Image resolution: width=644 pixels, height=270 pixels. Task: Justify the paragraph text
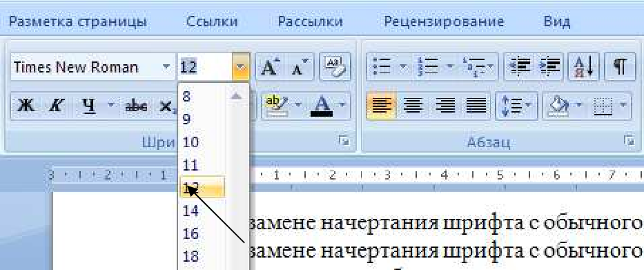tap(476, 106)
